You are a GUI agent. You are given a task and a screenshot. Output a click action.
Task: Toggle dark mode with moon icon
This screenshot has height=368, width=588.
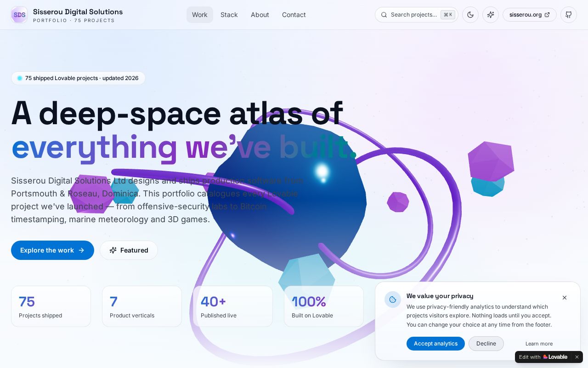[470, 15]
